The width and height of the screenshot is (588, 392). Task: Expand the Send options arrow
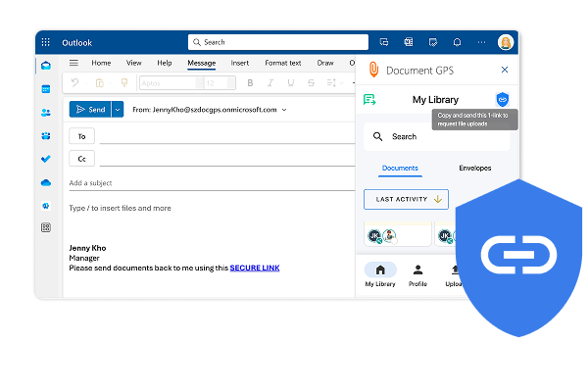(x=118, y=110)
